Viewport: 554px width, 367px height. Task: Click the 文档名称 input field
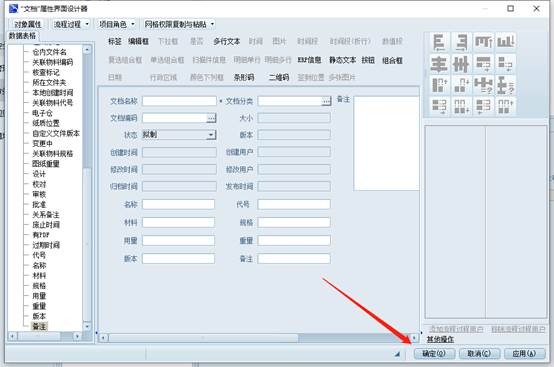click(179, 101)
